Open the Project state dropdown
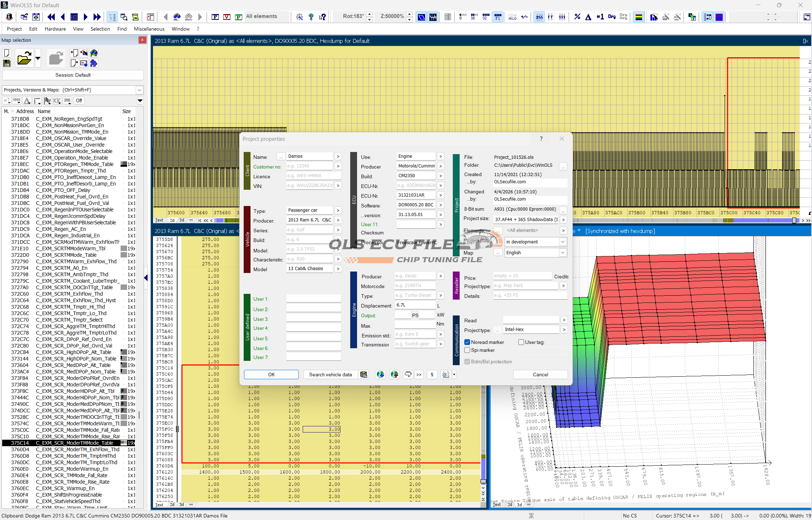812x520 pixels. click(x=562, y=242)
